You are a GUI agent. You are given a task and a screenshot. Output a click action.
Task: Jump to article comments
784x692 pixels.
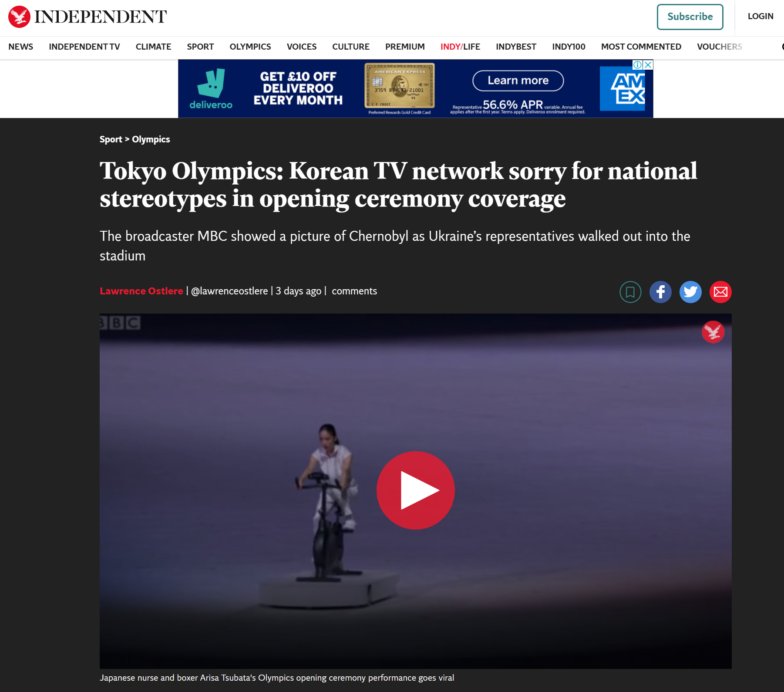[x=354, y=291]
